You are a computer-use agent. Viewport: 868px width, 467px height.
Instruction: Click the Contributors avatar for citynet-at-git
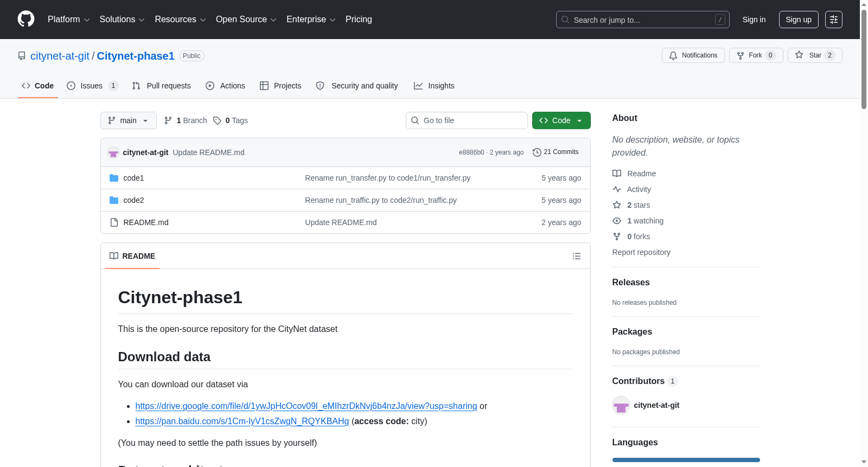[x=621, y=405]
